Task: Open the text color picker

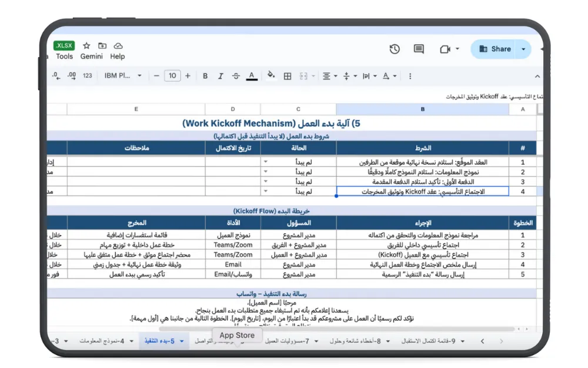Action: [252, 76]
